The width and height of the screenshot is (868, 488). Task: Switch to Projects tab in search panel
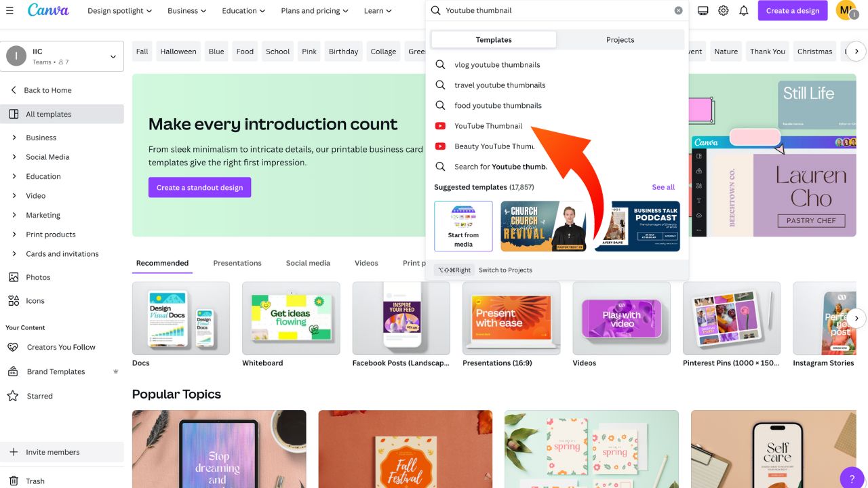click(620, 40)
